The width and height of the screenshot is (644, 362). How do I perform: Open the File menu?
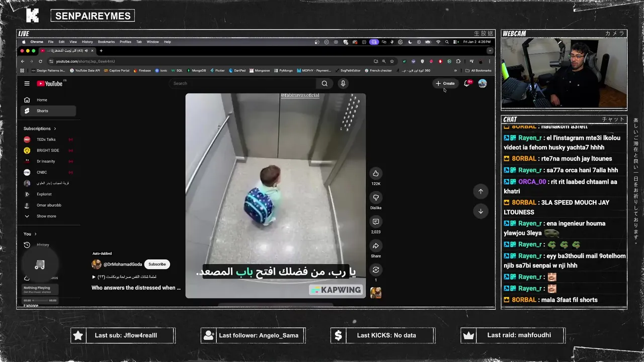tap(51, 42)
